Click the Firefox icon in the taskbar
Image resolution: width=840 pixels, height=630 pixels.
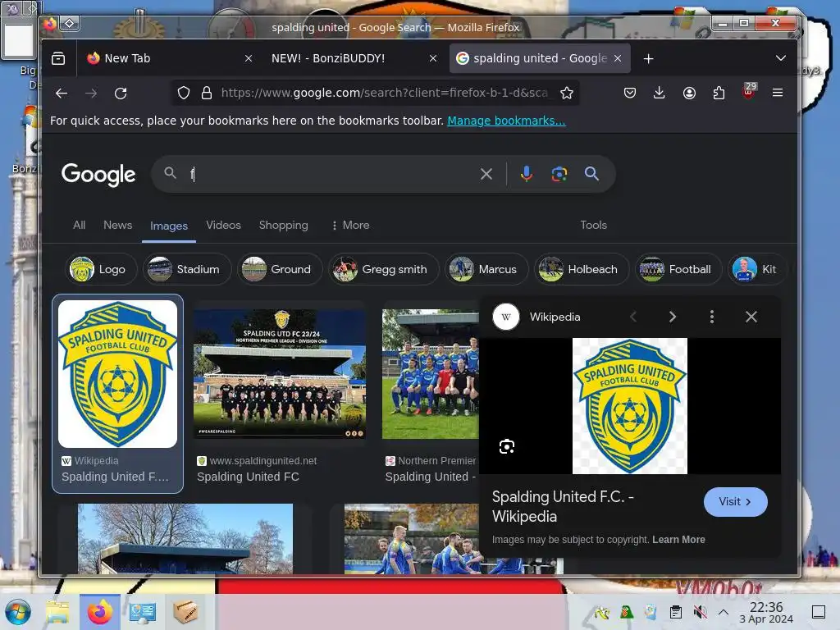(x=99, y=612)
